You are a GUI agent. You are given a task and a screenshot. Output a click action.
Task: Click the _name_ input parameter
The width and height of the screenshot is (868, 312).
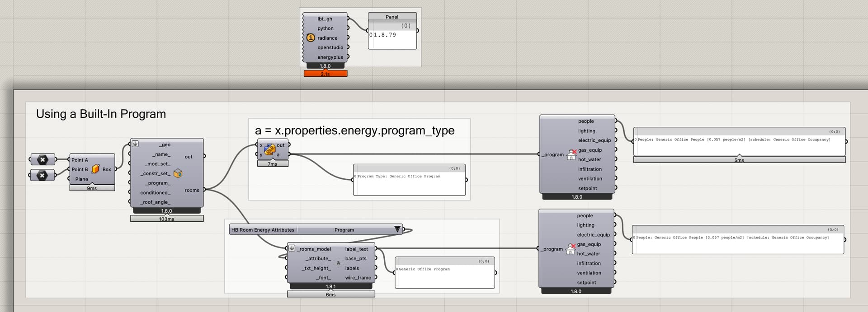coord(161,154)
